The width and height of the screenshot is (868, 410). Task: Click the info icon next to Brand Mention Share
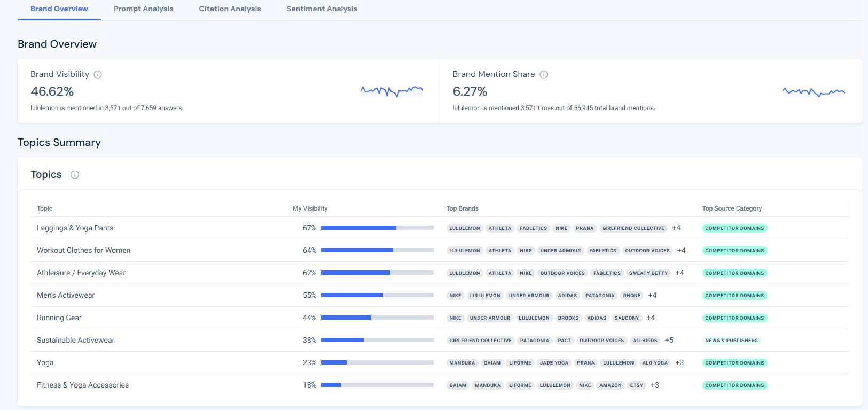pyautogui.click(x=544, y=74)
